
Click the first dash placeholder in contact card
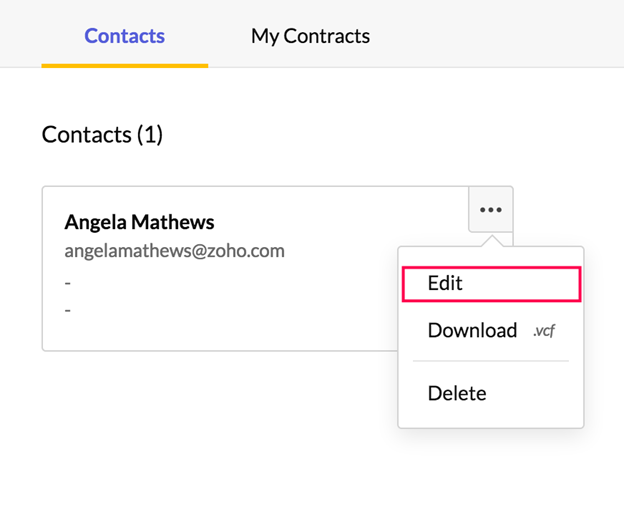coord(68,283)
